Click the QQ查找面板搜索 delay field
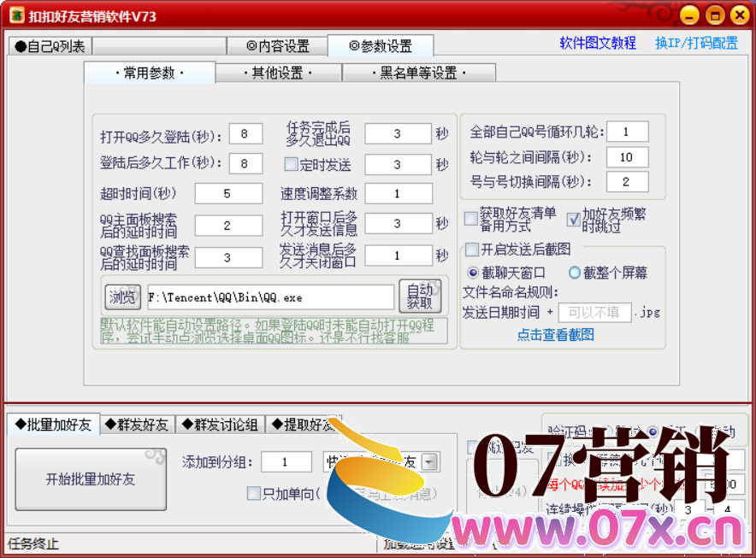The image size is (756, 558). (228, 257)
